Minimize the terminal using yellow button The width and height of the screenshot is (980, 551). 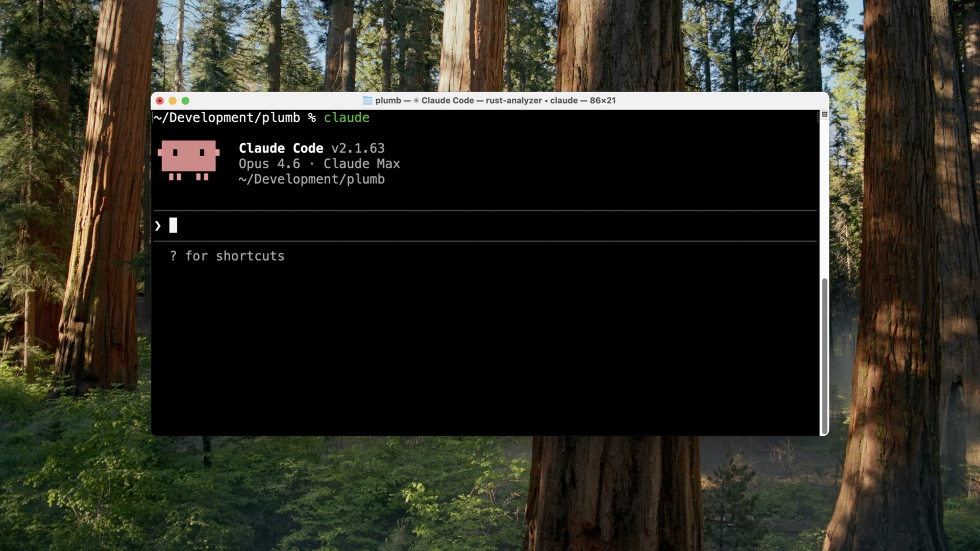pyautogui.click(x=173, y=101)
